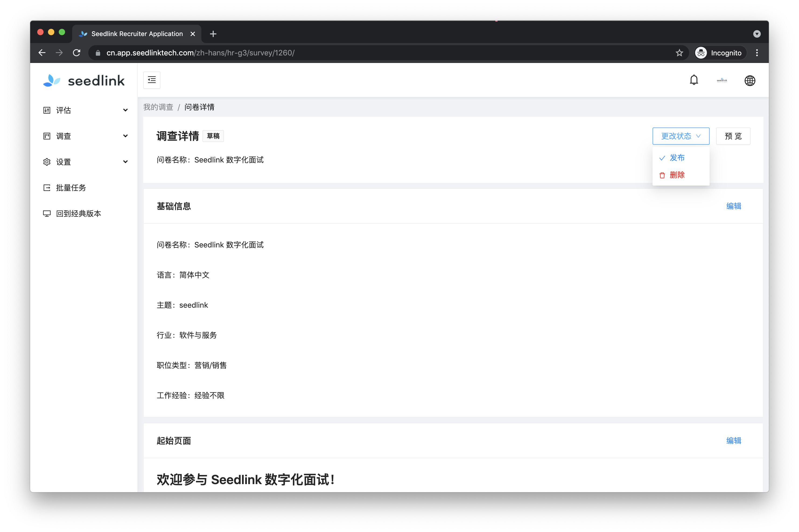Screen dimensions: 799x532
Task: Click the 调查 sidebar icon
Action: pos(47,136)
